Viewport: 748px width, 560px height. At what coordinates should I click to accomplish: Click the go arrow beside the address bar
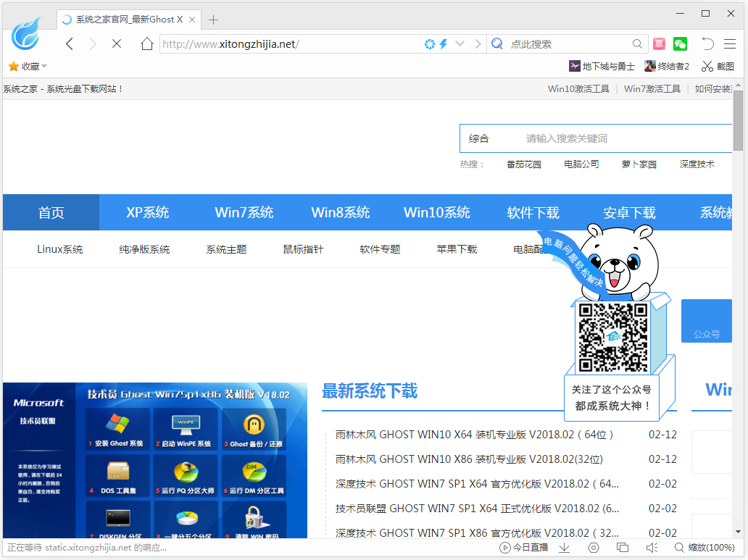coord(478,44)
